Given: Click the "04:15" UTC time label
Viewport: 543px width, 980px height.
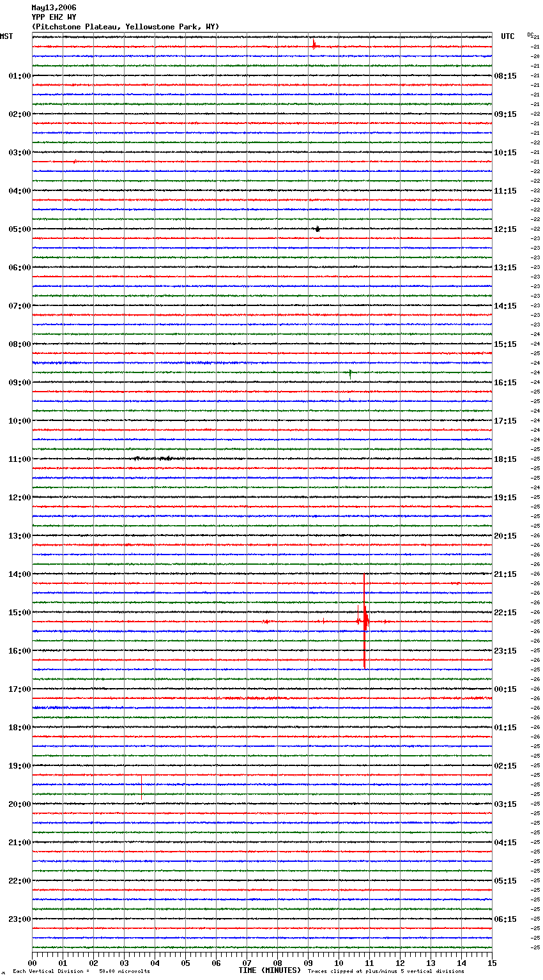Looking at the screenshot, I should 505,843.
